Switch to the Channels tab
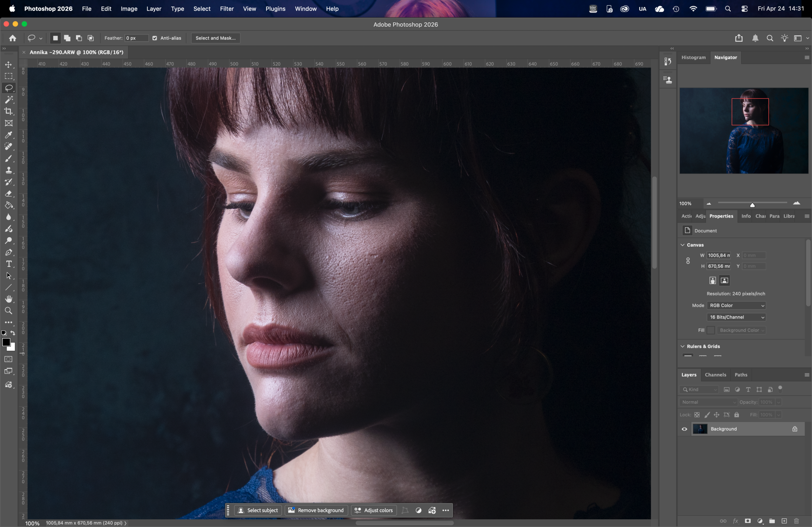Image resolution: width=812 pixels, height=527 pixels. 715,375
